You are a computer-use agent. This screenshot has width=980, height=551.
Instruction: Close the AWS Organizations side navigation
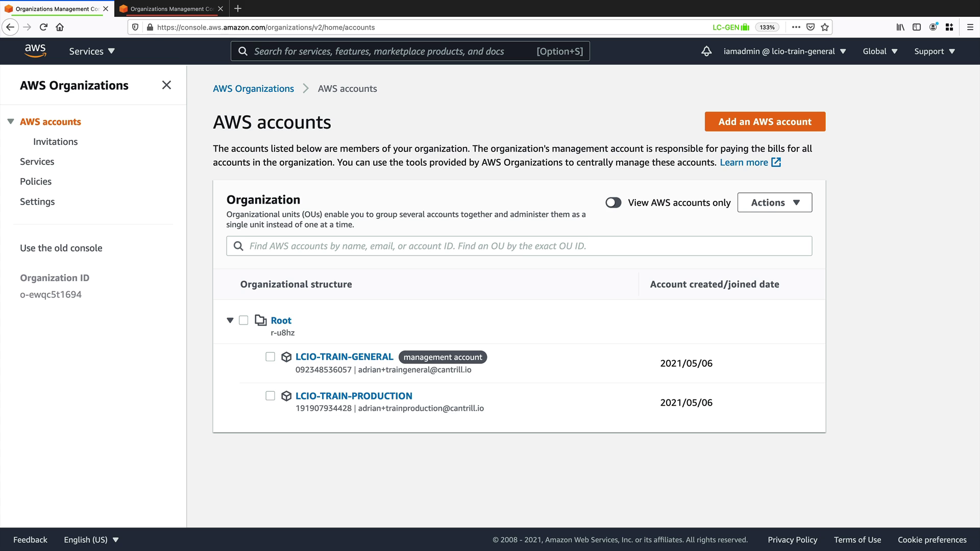[166, 85]
